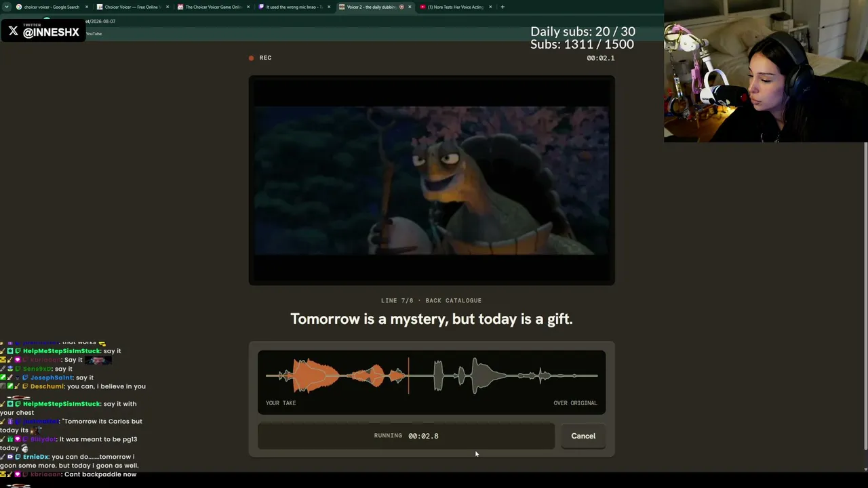The width and height of the screenshot is (868, 488).
Task: Close 'It used the wrong mic lmao' tab
Action: click(x=329, y=7)
